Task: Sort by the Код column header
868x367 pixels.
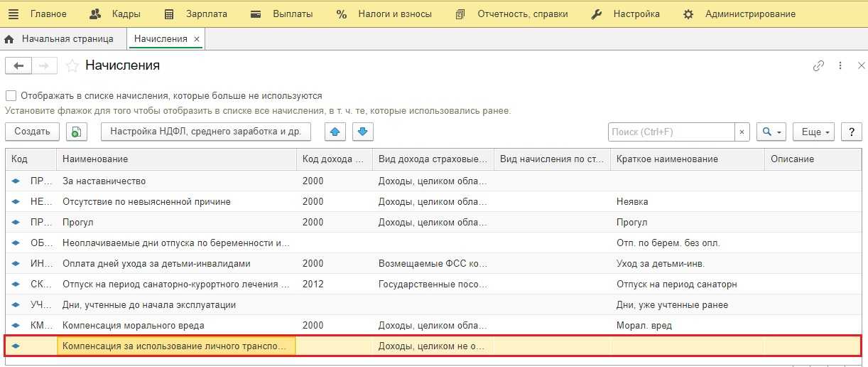Action: (31, 159)
